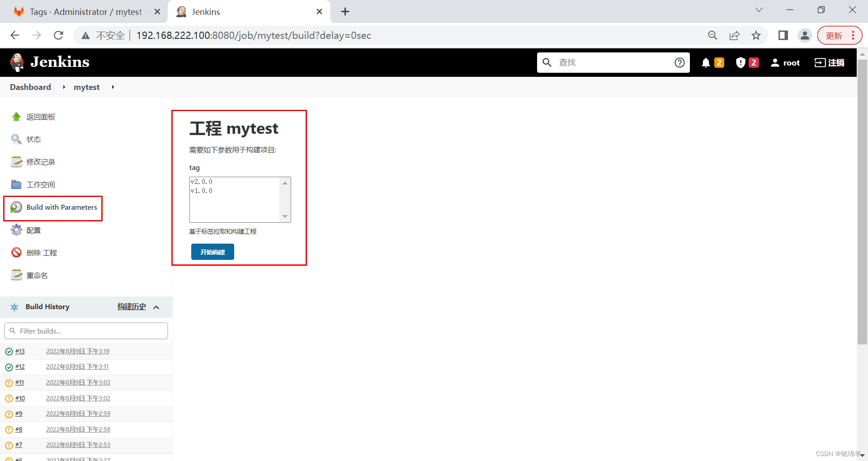Click the browser back button

click(x=15, y=35)
